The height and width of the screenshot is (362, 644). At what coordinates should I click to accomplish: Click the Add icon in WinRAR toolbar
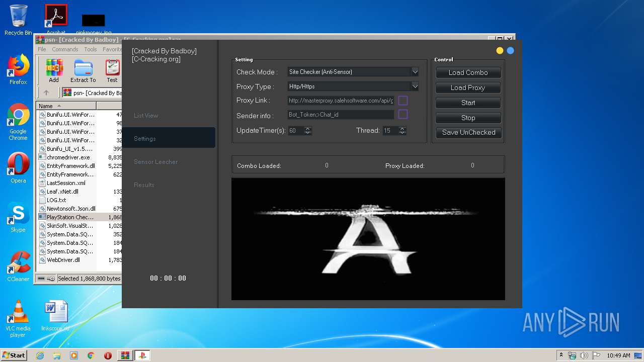(54, 70)
